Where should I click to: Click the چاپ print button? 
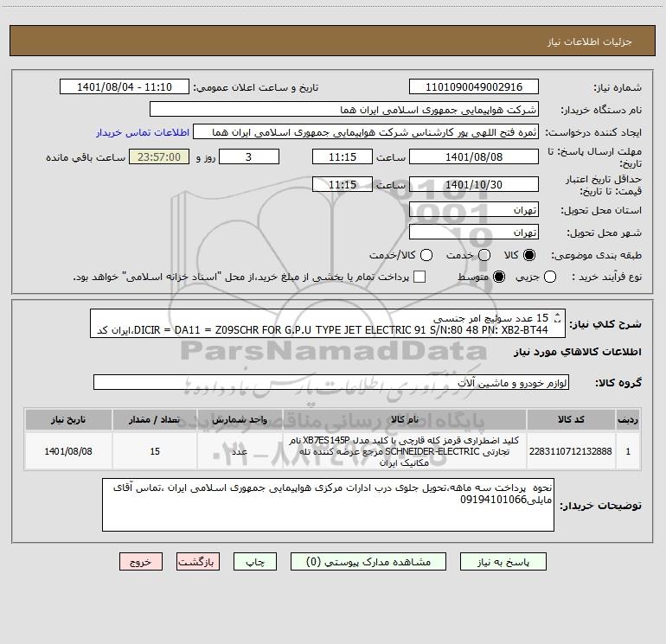(255, 562)
